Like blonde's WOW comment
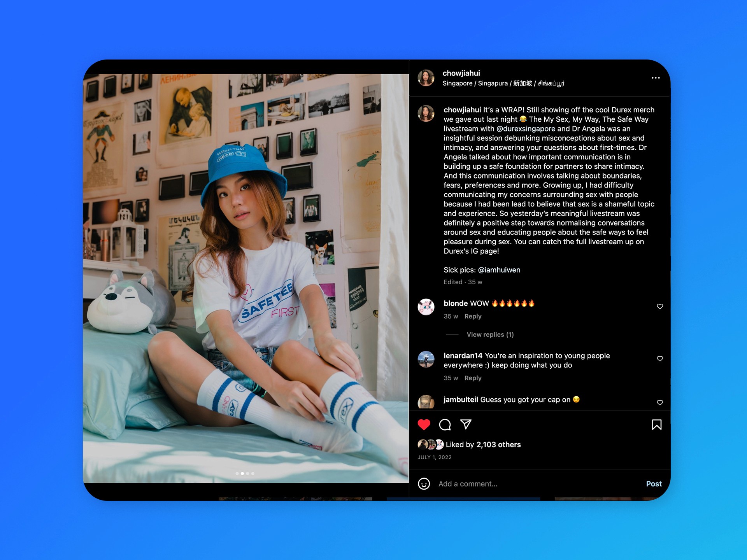The width and height of the screenshot is (747, 560). click(x=660, y=306)
